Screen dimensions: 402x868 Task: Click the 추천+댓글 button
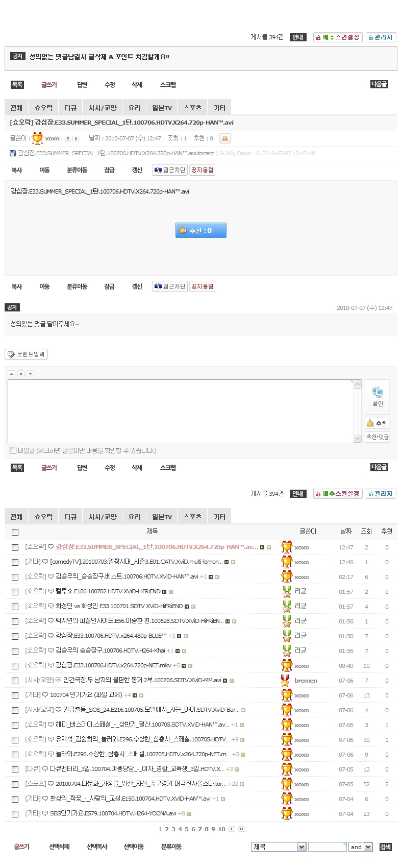click(377, 437)
